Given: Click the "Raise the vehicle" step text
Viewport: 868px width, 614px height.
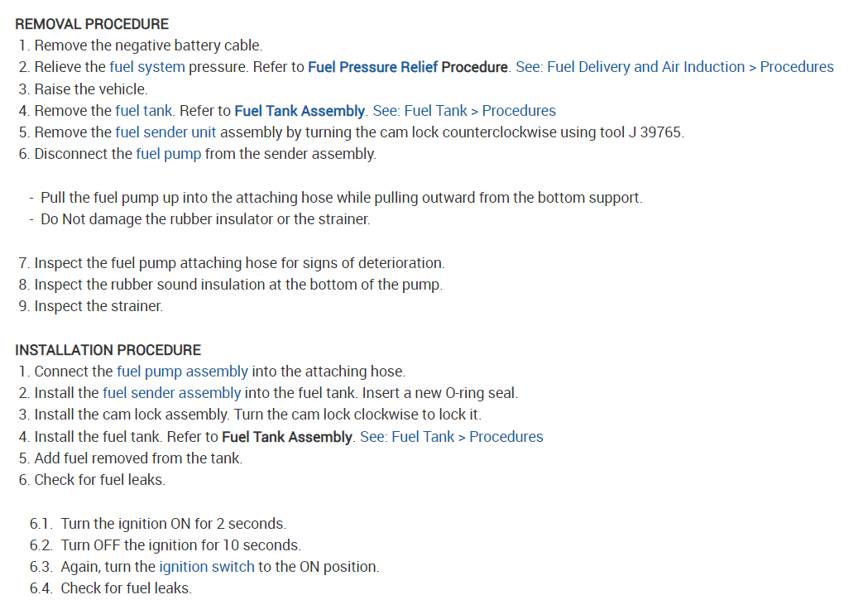Looking at the screenshot, I should click(91, 89).
